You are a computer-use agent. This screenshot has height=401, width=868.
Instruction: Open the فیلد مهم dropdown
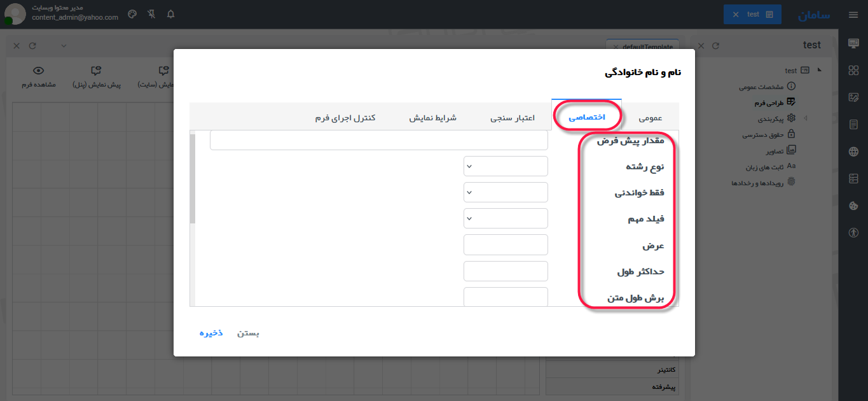tap(506, 218)
